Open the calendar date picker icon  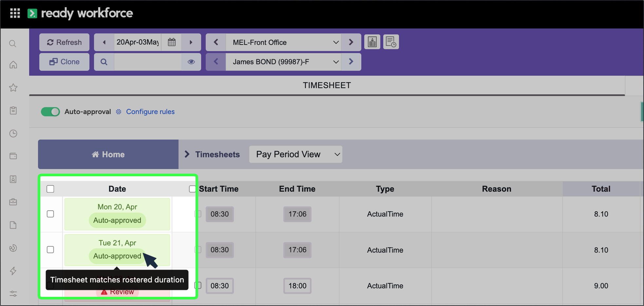(172, 42)
